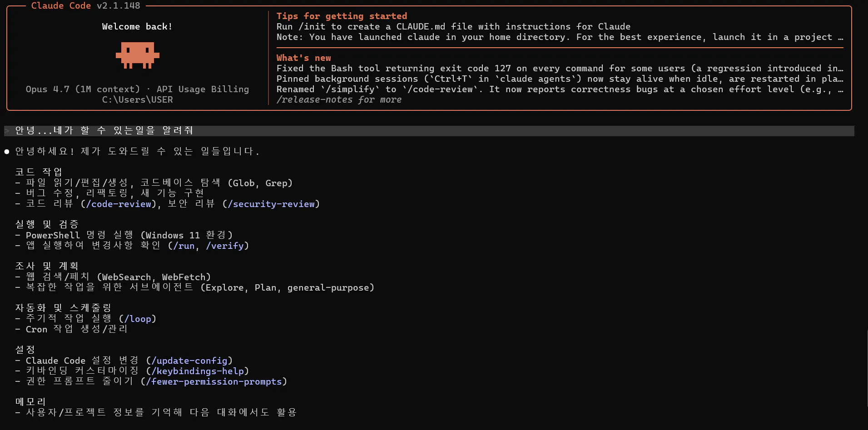The image size is (868, 430).
Task: Click the 'Renamed /simplify' release note
Action: (560, 89)
